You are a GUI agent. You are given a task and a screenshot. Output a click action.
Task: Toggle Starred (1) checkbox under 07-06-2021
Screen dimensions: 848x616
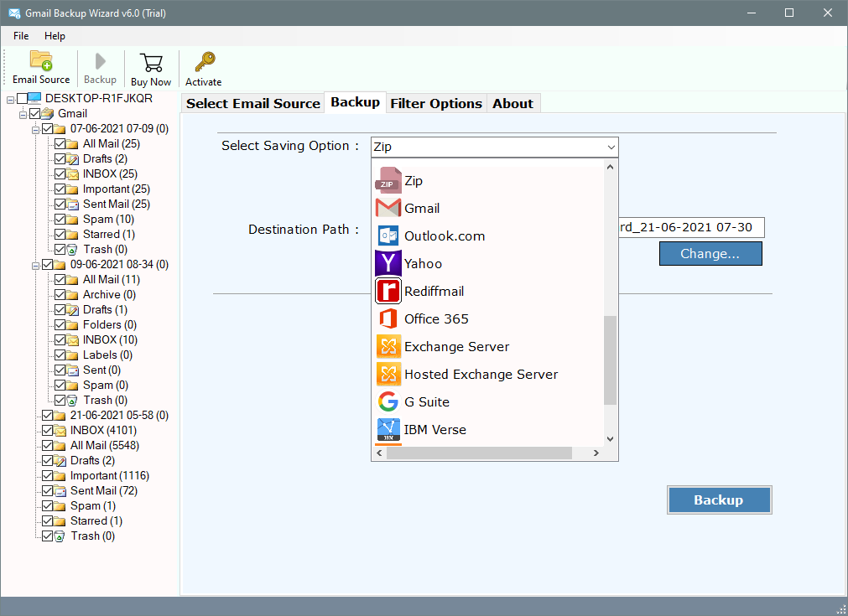60,235
